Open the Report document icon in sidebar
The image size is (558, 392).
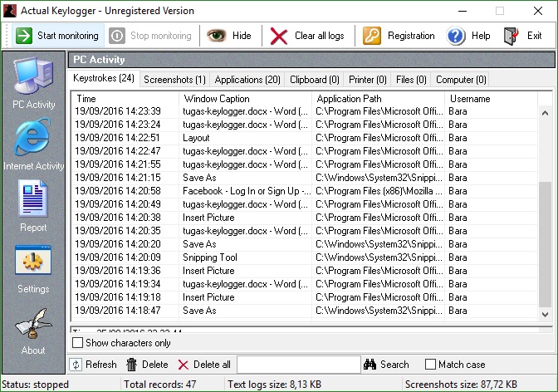32,198
